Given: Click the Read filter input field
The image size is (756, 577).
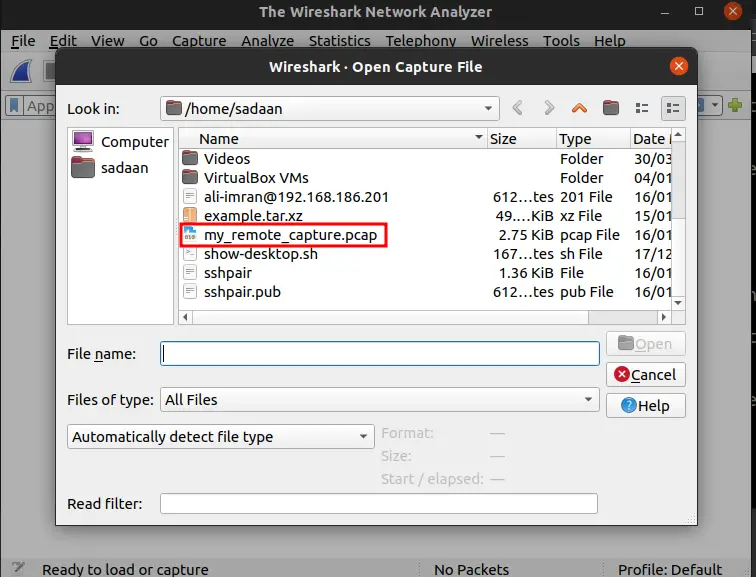Looking at the screenshot, I should pos(379,504).
